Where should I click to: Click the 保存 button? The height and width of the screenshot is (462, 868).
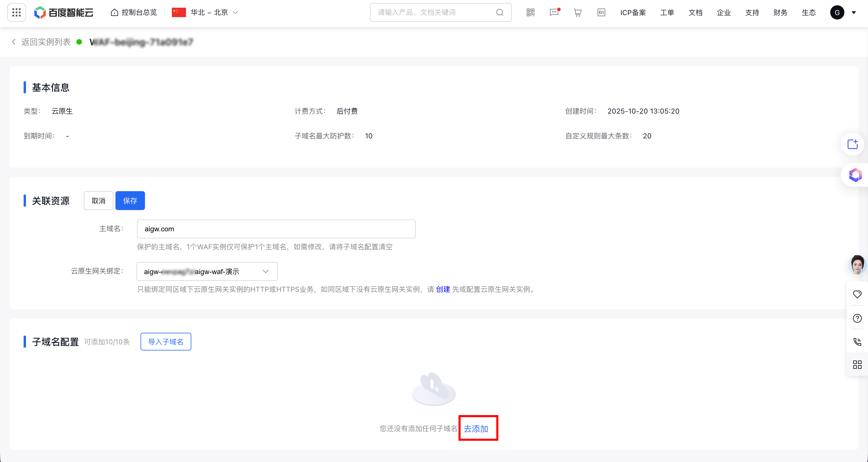click(x=130, y=201)
